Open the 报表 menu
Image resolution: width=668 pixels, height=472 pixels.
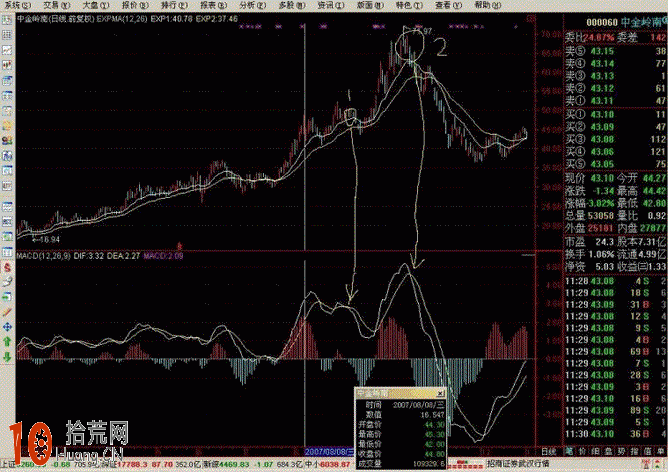tap(213, 5)
